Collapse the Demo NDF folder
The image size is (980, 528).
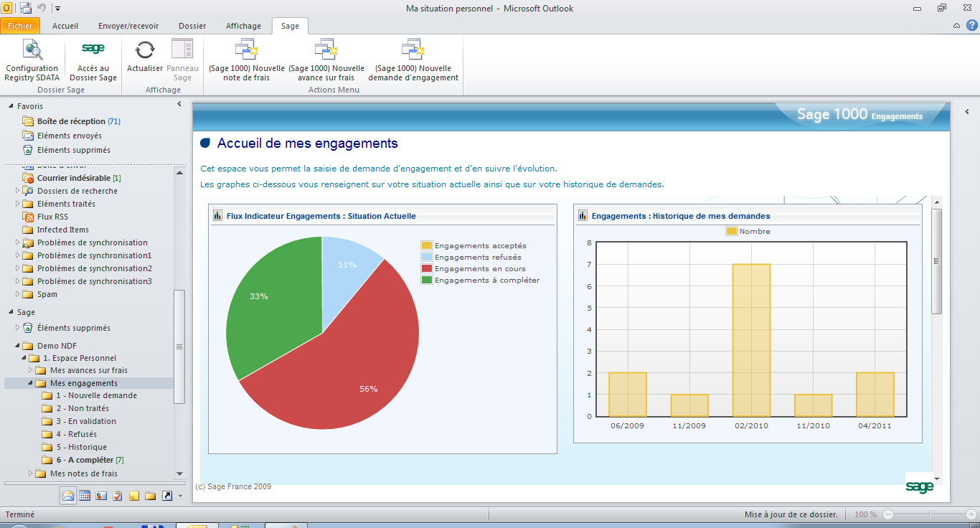coord(18,346)
